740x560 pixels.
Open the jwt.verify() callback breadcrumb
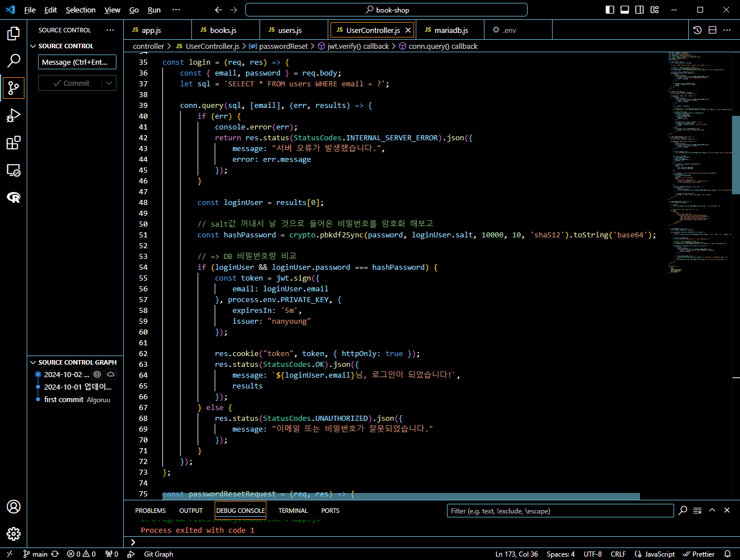358,47
